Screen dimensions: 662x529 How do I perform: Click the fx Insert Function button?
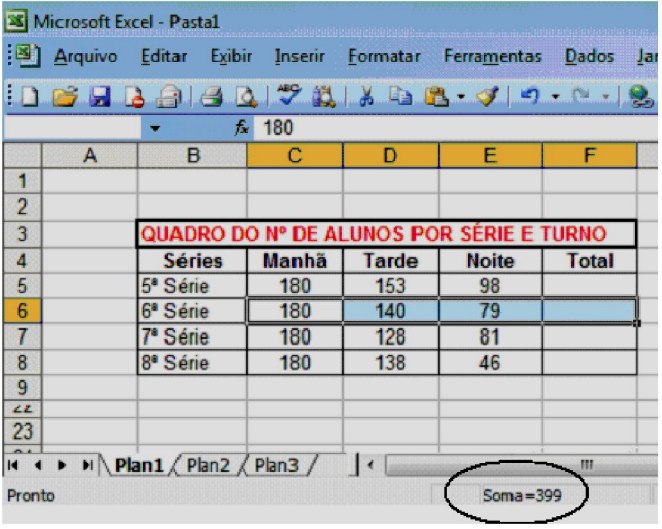pos(241,127)
